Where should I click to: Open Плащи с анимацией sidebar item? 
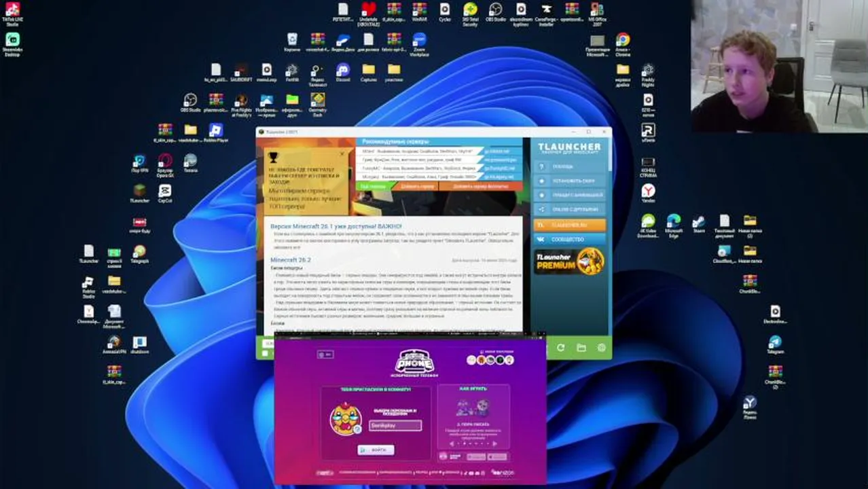point(569,195)
